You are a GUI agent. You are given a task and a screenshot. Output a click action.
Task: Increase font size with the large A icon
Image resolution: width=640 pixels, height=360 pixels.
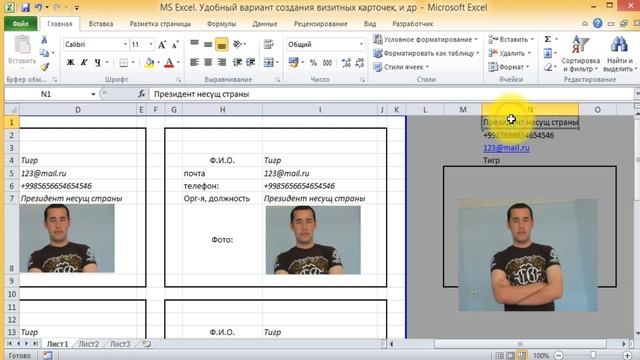coord(162,44)
